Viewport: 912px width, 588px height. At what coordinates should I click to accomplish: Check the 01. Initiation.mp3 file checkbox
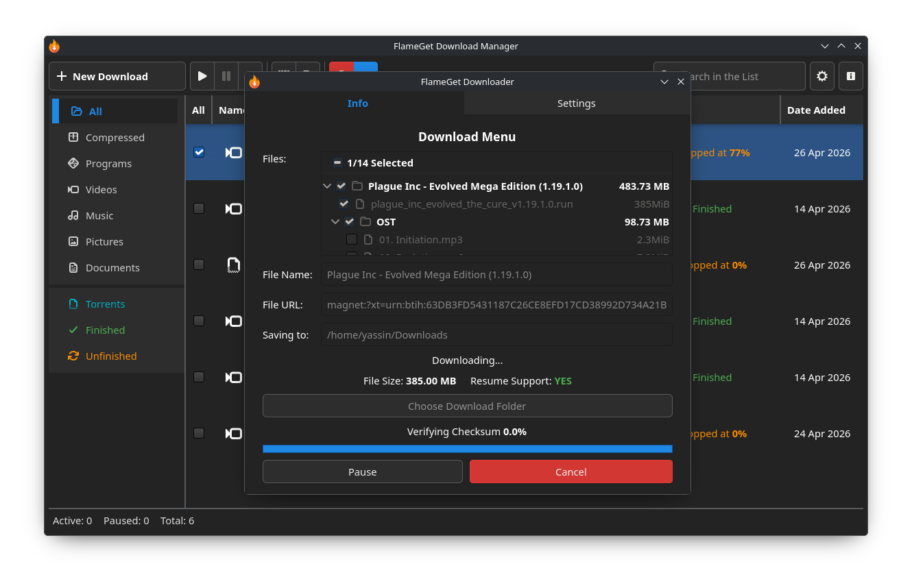352,239
